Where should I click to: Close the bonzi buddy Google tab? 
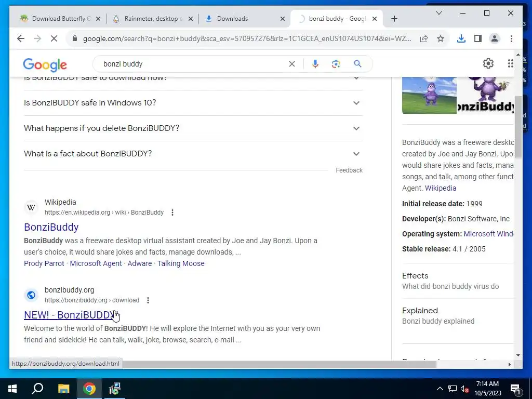[375, 19]
